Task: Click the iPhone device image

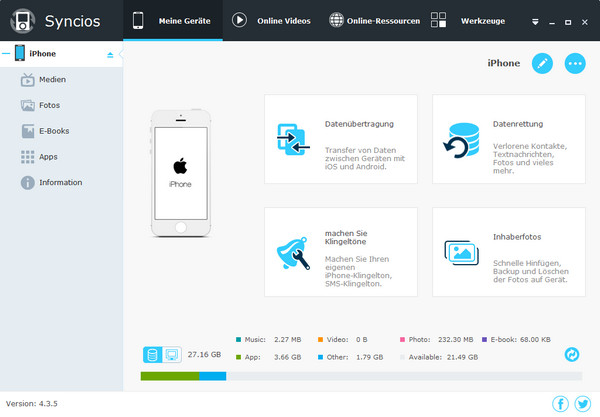Action: [x=181, y=173]
